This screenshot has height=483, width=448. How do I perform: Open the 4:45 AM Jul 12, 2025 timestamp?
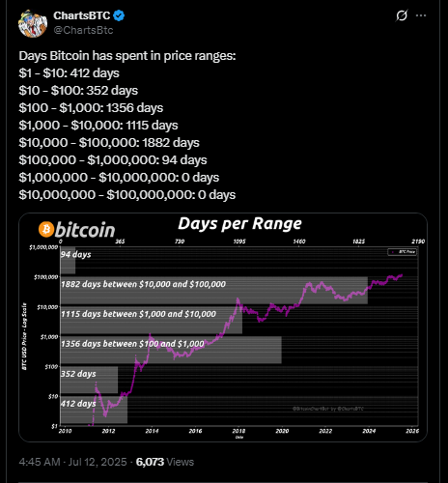(72, 462)
